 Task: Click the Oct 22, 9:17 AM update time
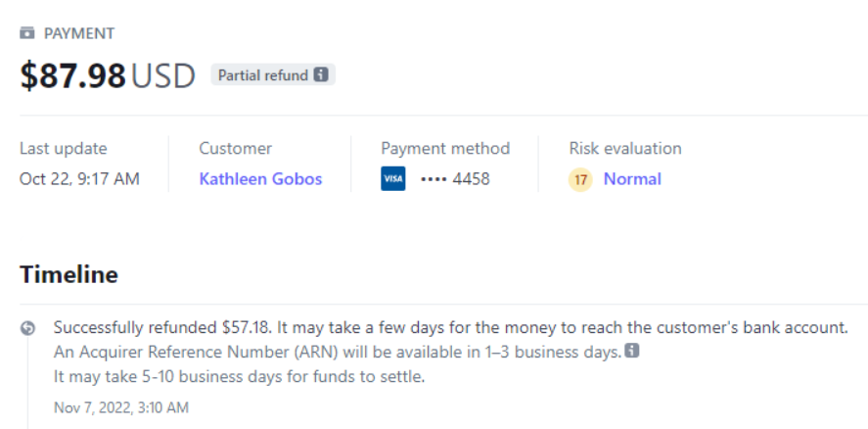point(79,179)
